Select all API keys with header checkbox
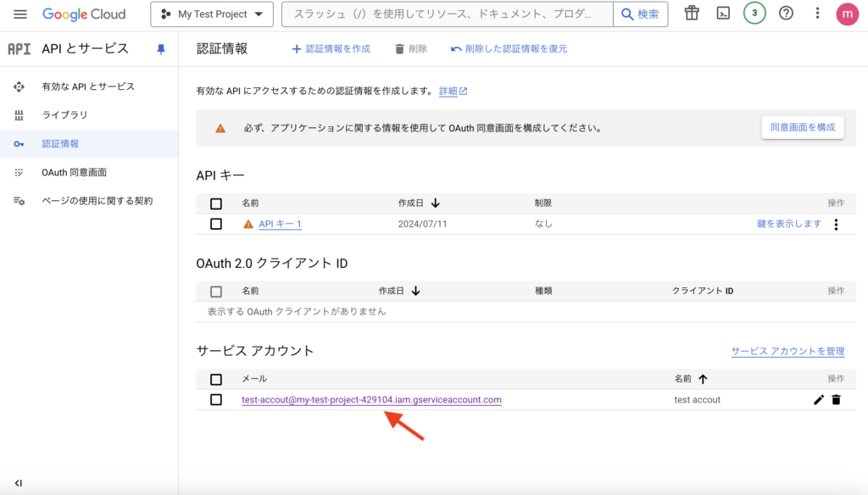The height and width of the screenshot is (495, 868). point(216,203)
